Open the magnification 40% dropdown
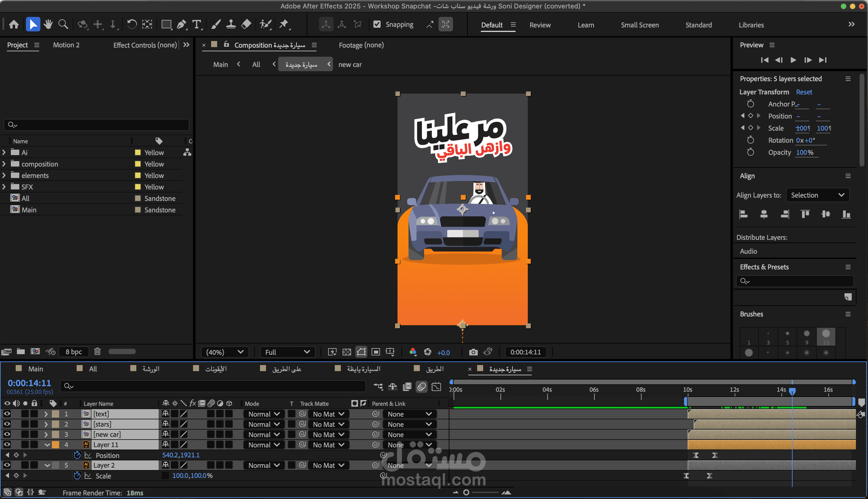The height and width of the screenshot is (499, 868). coord(225,352)
